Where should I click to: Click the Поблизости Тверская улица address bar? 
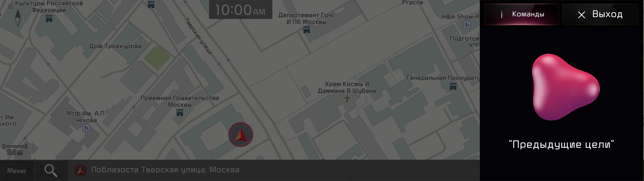click(x=274, y=170)
